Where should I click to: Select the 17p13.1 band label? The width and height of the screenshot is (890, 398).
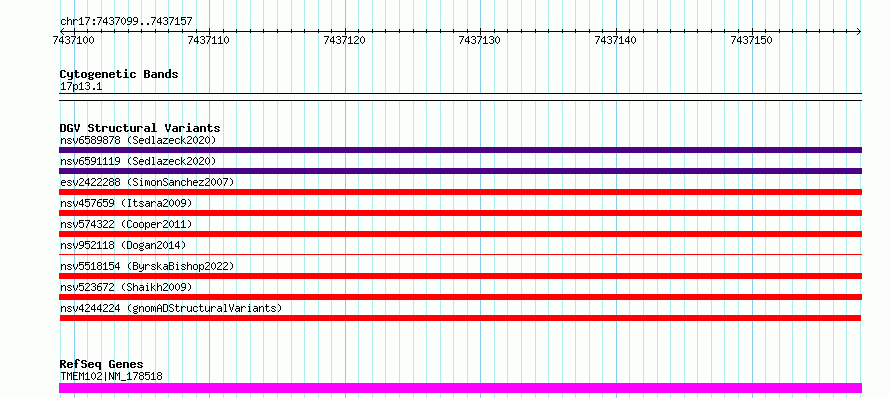click(x=81, y=87)
